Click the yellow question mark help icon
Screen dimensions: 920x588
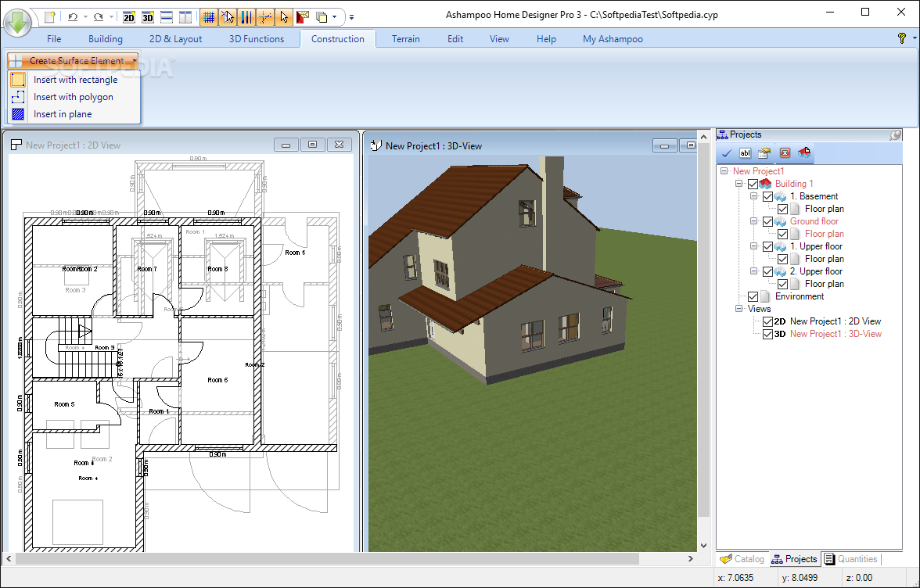[x=902, y=38]
